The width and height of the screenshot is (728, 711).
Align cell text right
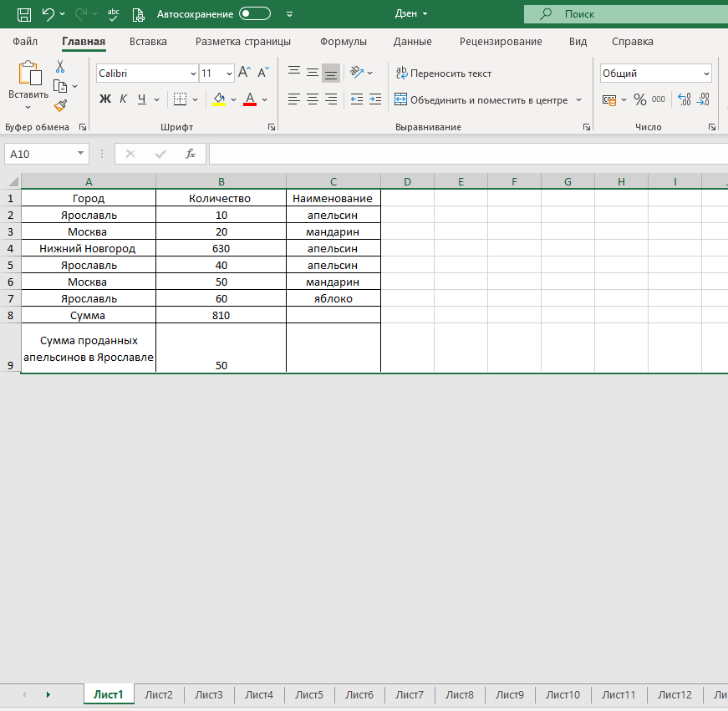click(331, 99)
